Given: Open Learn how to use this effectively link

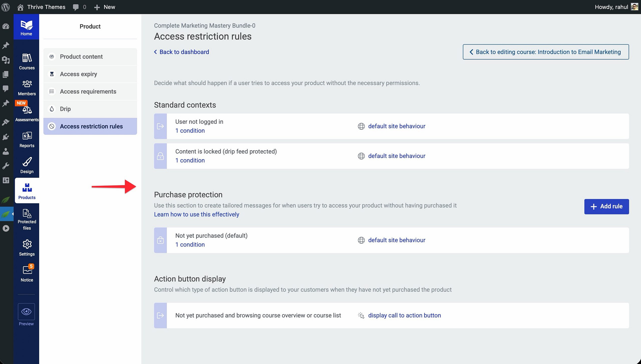Looking at the screenshot, I should coord(196,214).
